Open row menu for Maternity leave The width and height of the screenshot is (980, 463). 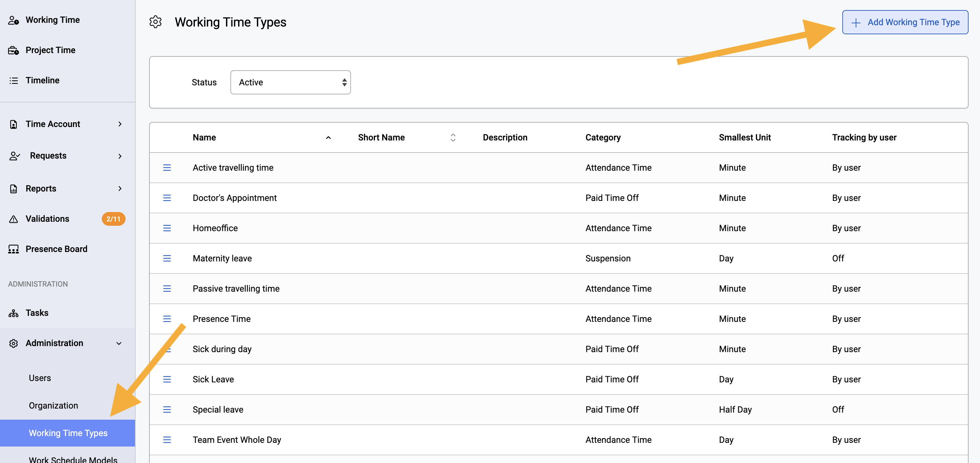pos(167,258)
